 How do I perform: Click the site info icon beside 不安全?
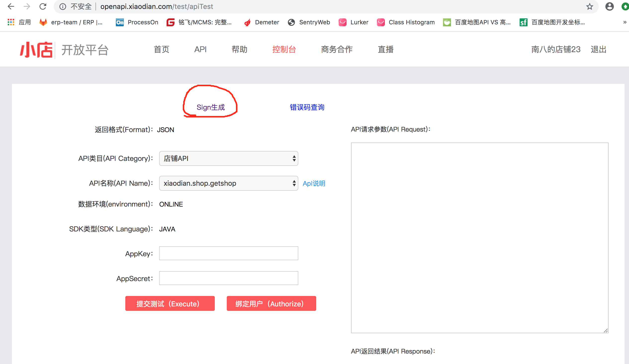(x=63, y=6)
